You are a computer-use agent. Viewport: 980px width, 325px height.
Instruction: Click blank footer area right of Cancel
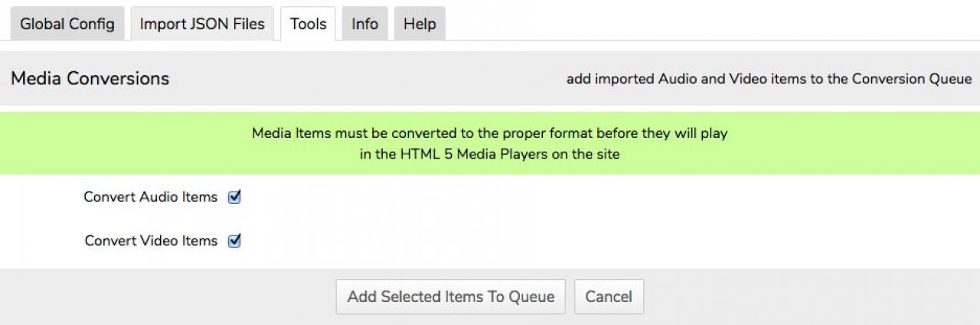pos(804,297)
